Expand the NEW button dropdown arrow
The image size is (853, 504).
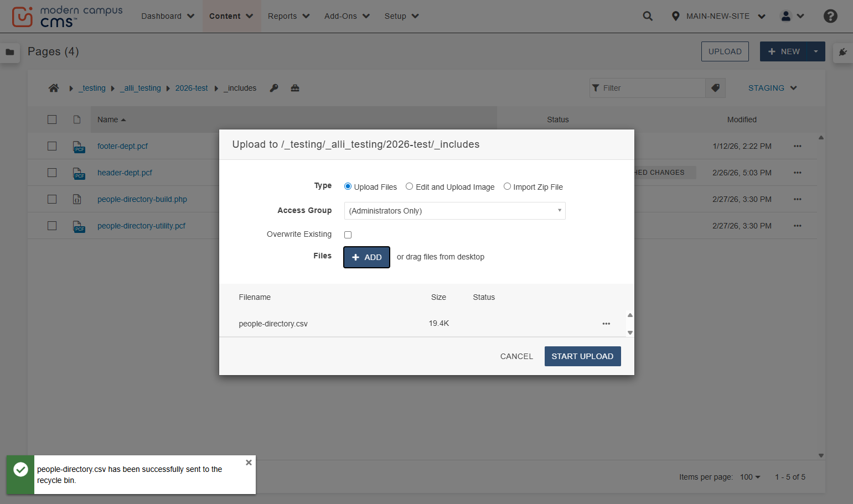tap(816, 51)
